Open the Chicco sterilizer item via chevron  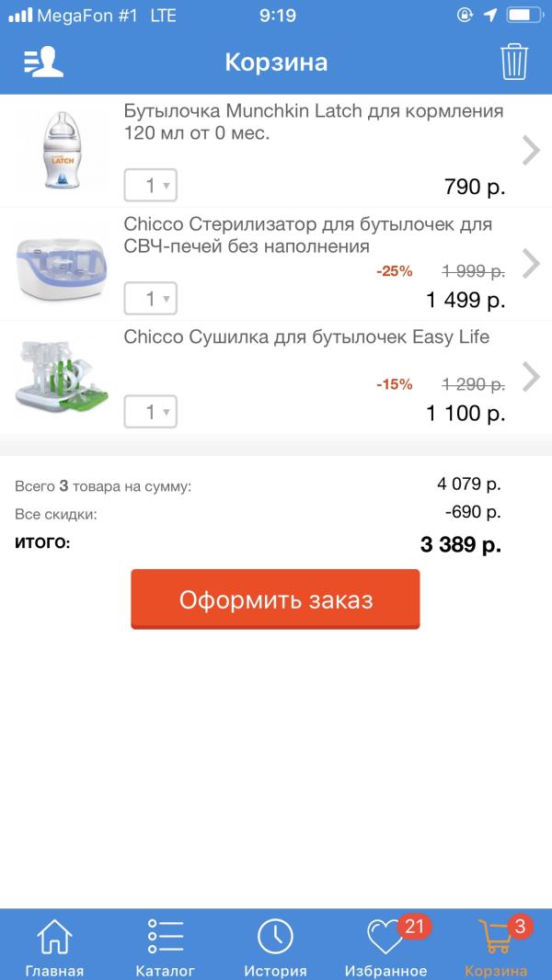[x=532, y=264]
